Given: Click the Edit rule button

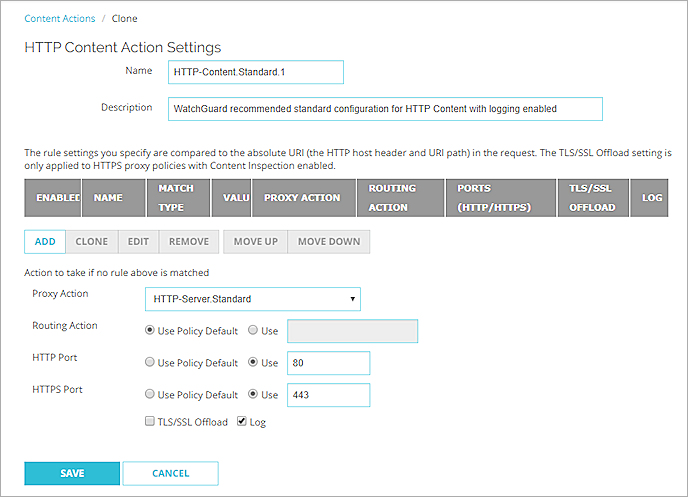Looking at the screenshot, I should pyautogui.click(x=136, y=241).
